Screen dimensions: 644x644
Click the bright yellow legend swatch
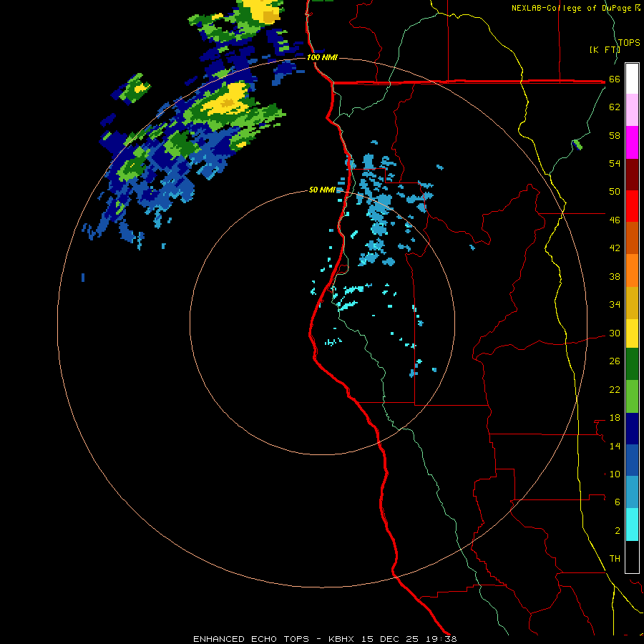tap(632, 333)
